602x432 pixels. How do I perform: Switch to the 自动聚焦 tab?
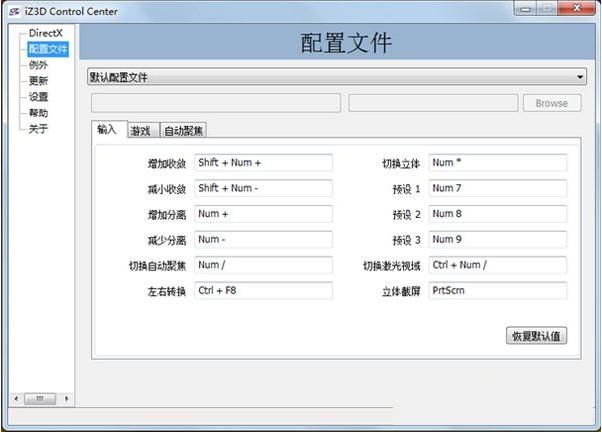coord(184,131)
